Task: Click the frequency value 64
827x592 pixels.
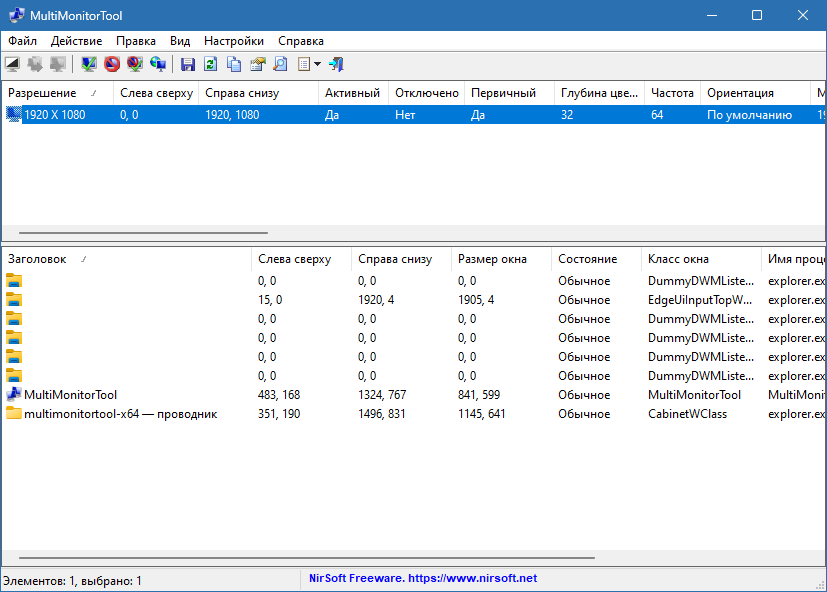Action: click(x=657, y=114)
